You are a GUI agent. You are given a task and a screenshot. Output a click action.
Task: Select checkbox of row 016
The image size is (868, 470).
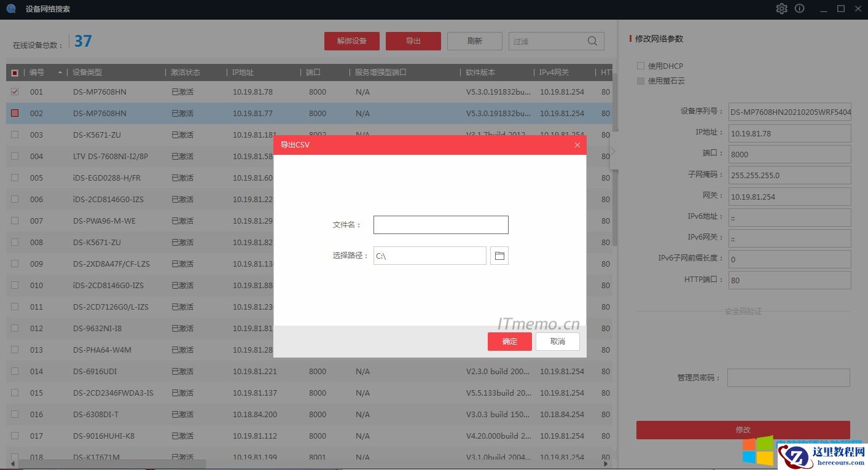pos(15,414)
